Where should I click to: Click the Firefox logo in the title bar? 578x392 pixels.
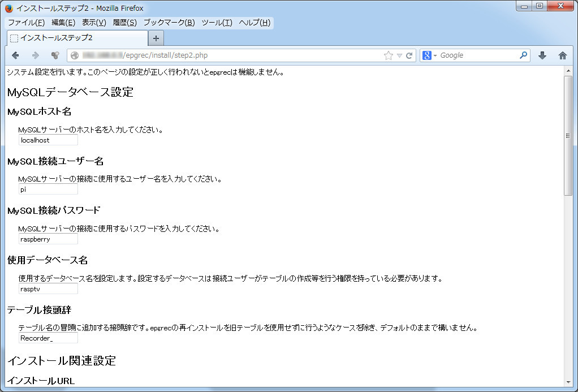point(9,8)
